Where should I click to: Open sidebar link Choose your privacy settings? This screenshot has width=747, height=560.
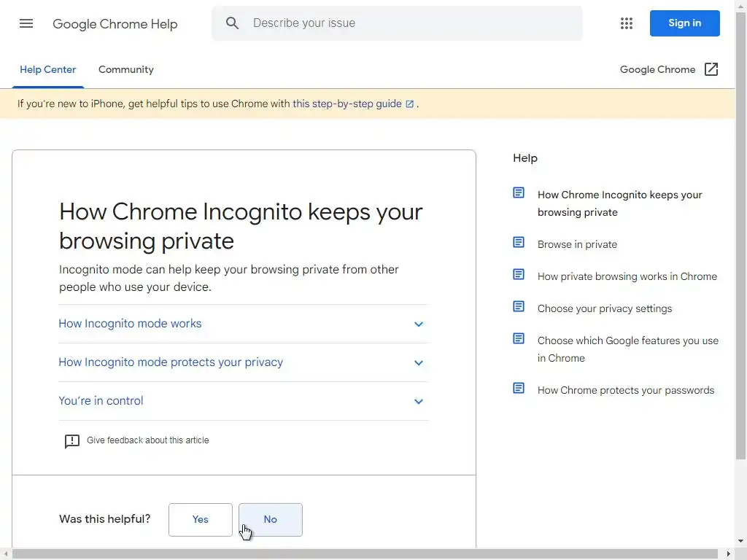[605, 308]
